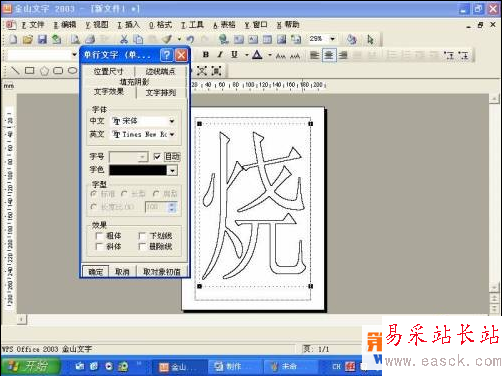Open the 字号 size dropdown
The width and height of the screenshot is (502, 376).
[143, 157]
